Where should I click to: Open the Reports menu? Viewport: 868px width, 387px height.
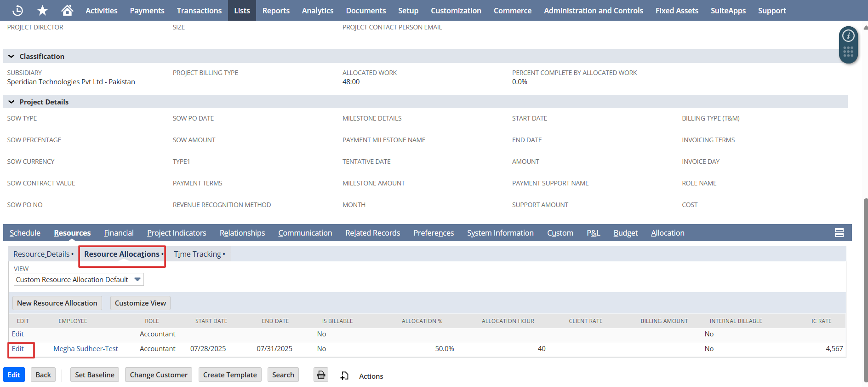pos(276,11)
